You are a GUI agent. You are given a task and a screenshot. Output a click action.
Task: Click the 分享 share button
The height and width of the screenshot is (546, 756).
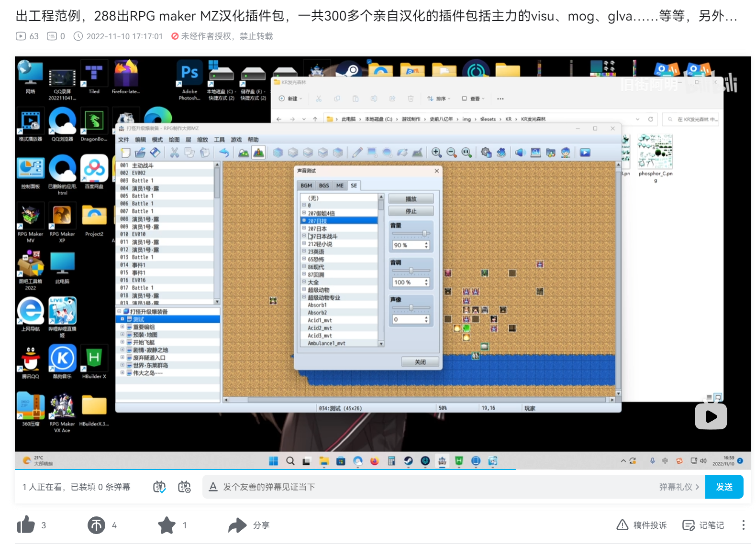(249, 525)
